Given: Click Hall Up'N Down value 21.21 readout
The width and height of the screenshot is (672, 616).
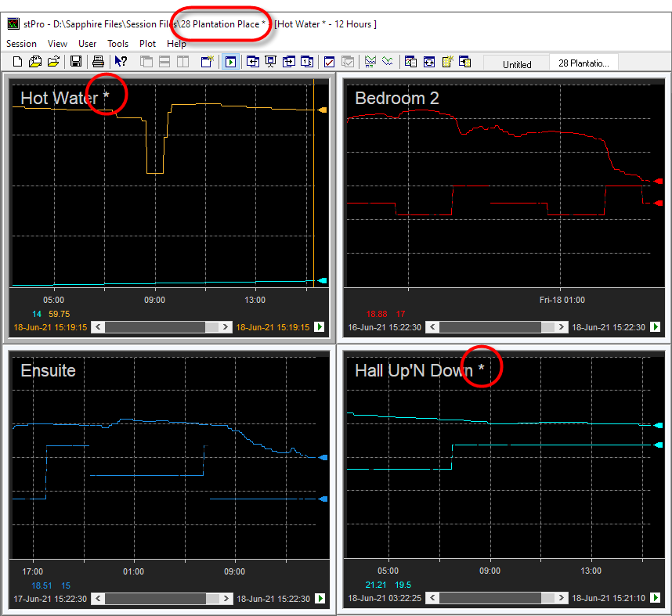Looking at the screenshot, I should tap(376, 585).
